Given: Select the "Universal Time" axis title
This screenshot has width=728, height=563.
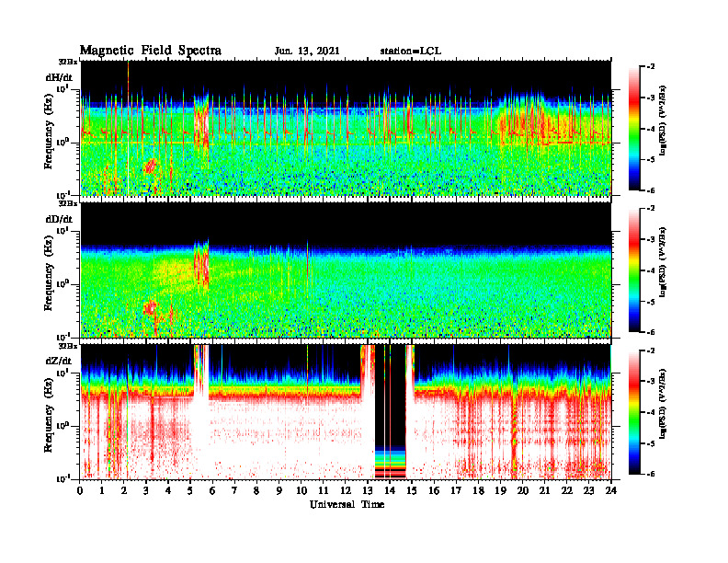Looking at the screenshot, I should click(347, 504).
